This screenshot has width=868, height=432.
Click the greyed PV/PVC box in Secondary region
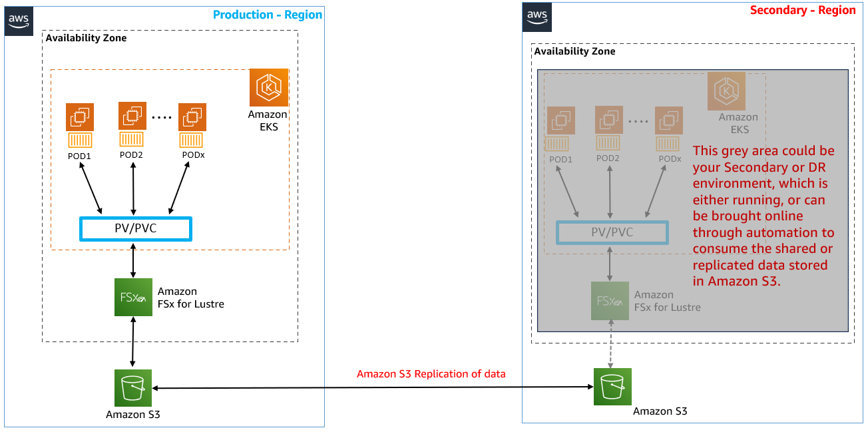click(x=612, y=232)
